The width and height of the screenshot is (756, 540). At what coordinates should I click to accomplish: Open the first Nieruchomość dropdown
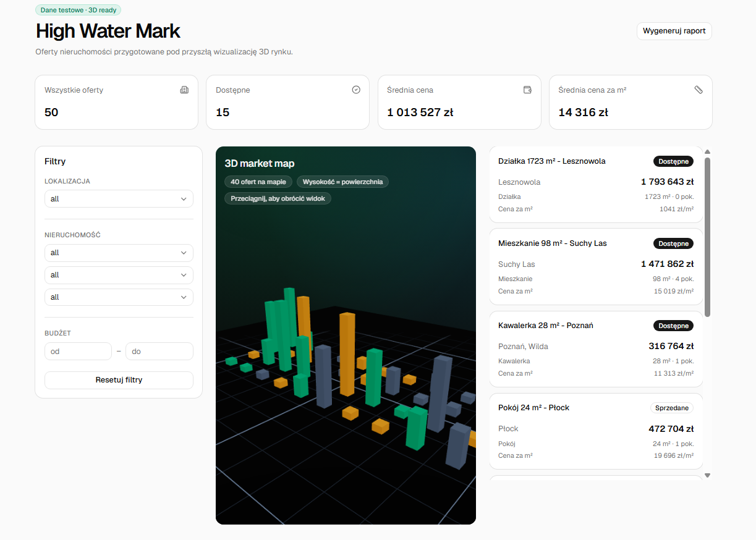[x=119, y=253]
